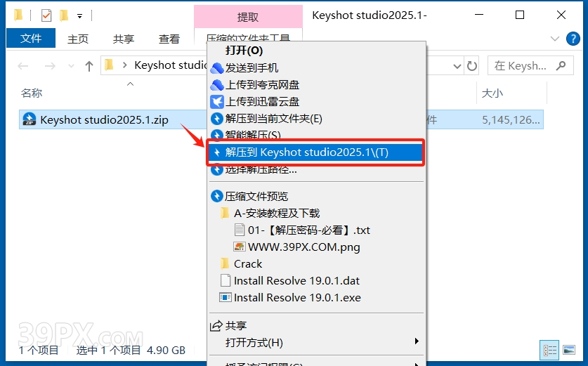
Task: Open the quick access toolbar customize dropdown
Action: point(79,16)
